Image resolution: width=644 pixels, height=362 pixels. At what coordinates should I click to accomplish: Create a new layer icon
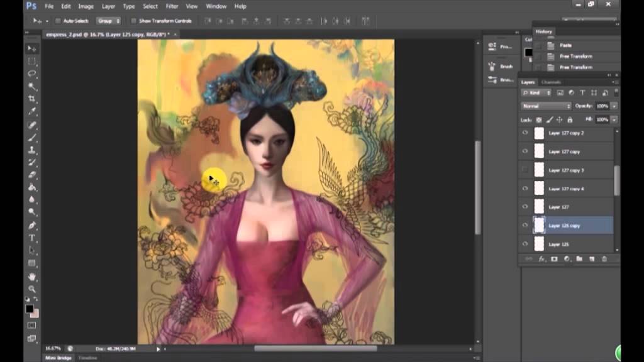coord(592,259)
